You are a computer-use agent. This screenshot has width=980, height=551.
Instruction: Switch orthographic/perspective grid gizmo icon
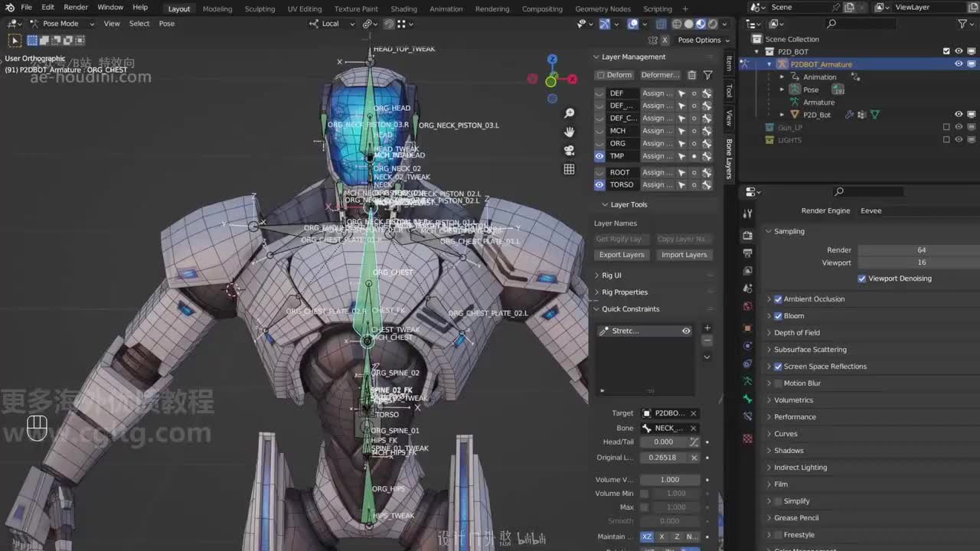569,169
